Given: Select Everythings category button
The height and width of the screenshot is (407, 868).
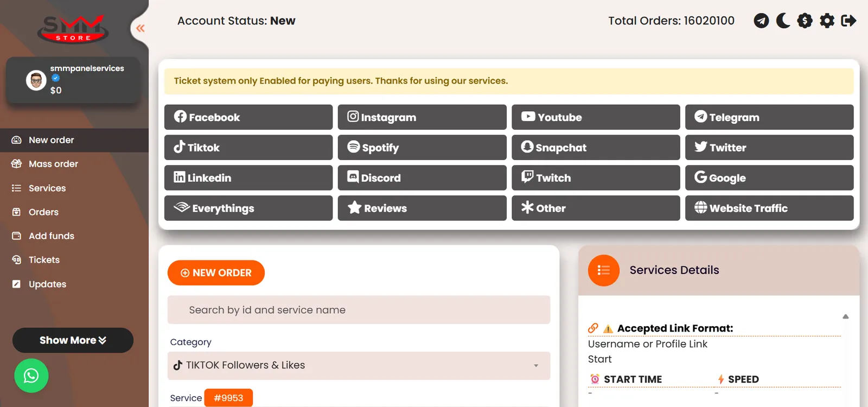Looking at the screenshot, I should pos(248,208).
